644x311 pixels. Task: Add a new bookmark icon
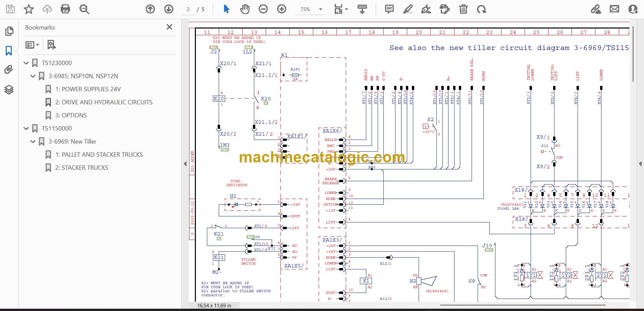[51, 45]
